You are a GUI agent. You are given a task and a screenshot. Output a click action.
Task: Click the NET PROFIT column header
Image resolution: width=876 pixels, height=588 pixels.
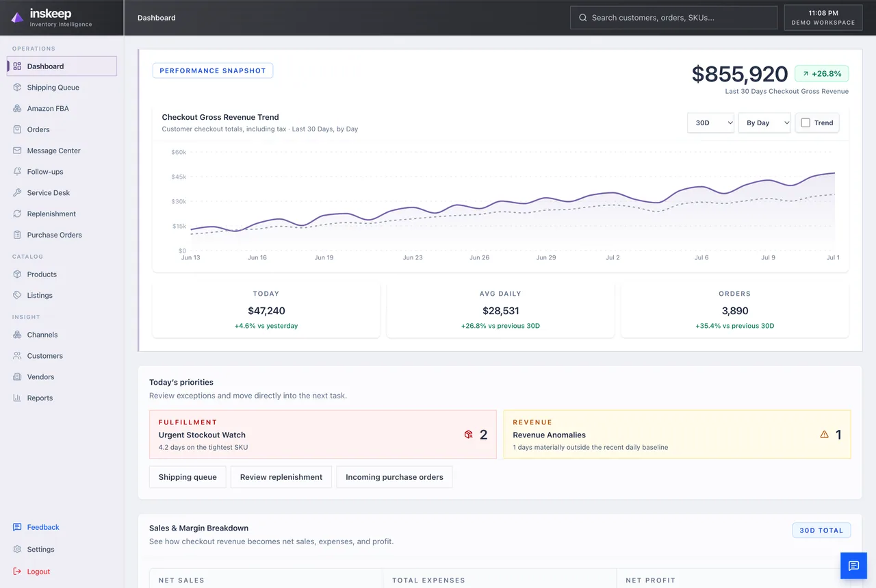(650, 580)
